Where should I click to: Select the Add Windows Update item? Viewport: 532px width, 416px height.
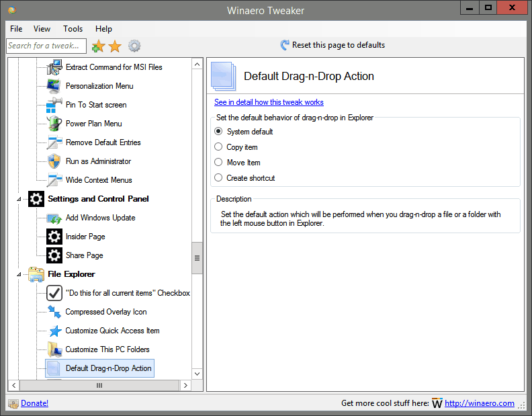[x=101, y=218]
